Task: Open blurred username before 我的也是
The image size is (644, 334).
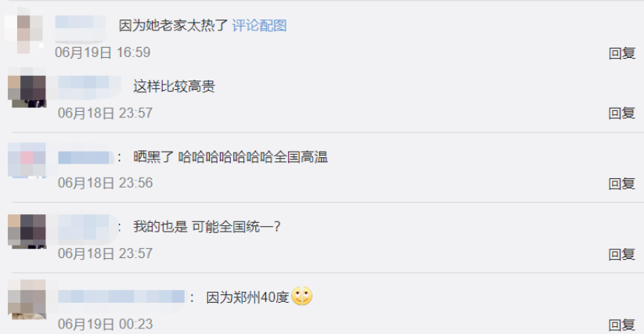Action: [87, 228]
